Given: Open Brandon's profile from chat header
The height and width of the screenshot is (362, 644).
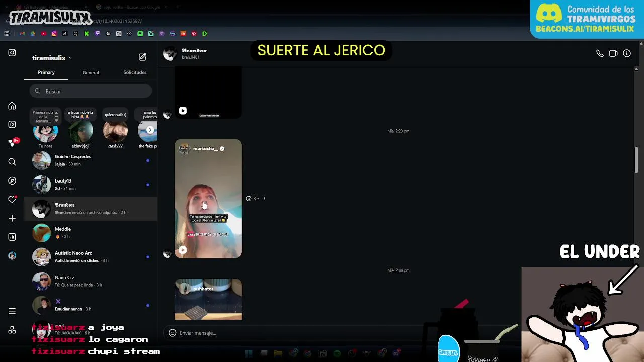Looking at the screenshot, I should point(185,53).
